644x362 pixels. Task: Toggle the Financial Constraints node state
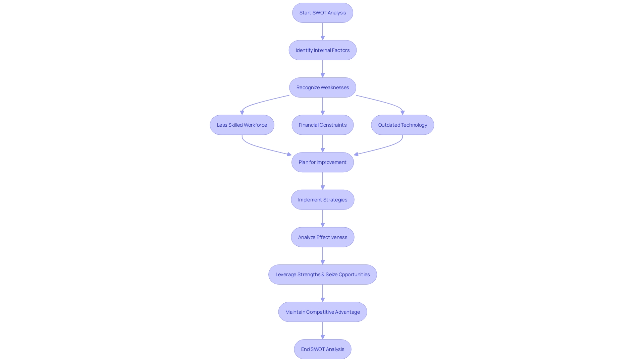tap(322, 125)
